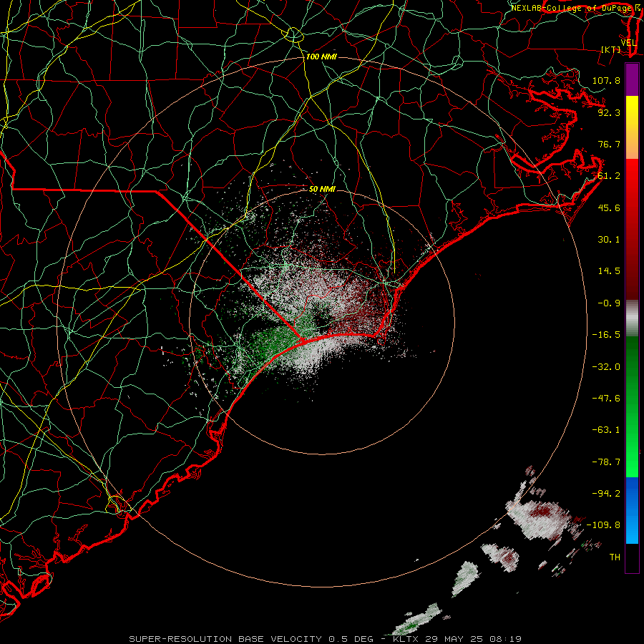Image resolution: width=644 pixels, height=644 pixels.
Task: Select the -94.2 scale value
Action: tap(606, 493)
